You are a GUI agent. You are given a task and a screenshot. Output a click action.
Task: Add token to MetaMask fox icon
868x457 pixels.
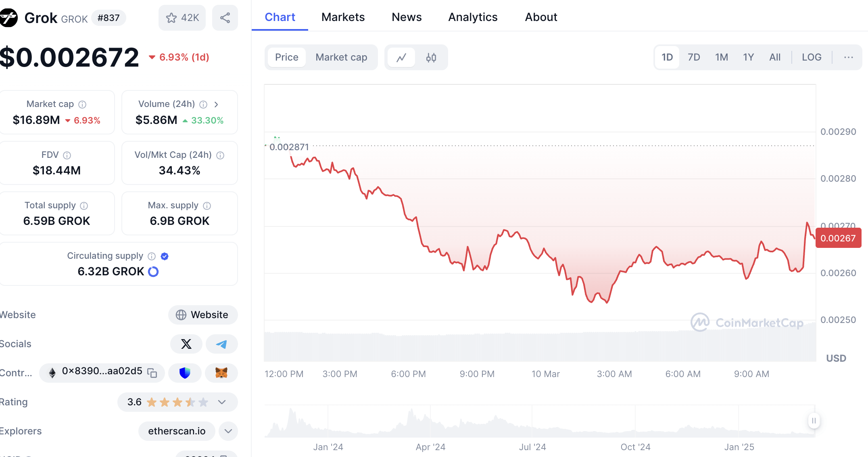coord(221,373)
